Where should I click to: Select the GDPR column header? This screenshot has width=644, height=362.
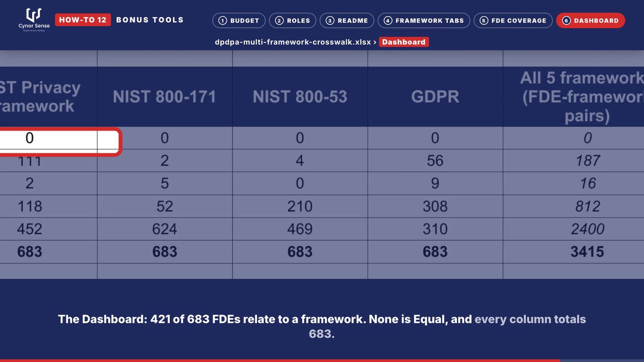tap(435, 97)
